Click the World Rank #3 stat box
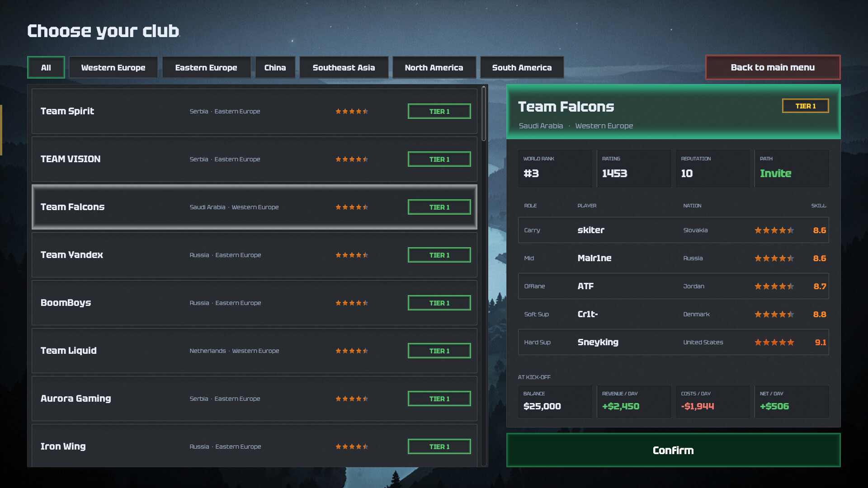Viewport: 868px width, 488px height. (x=555, y=169)
